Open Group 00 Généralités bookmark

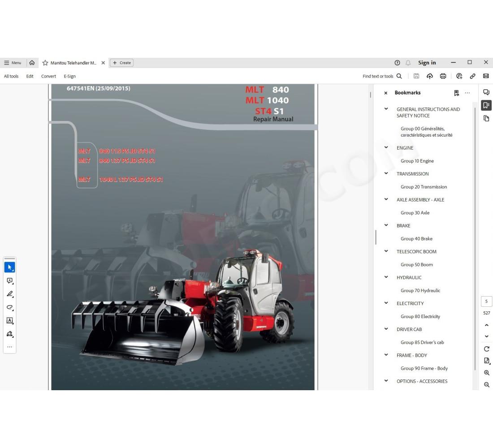pos(426,132)
